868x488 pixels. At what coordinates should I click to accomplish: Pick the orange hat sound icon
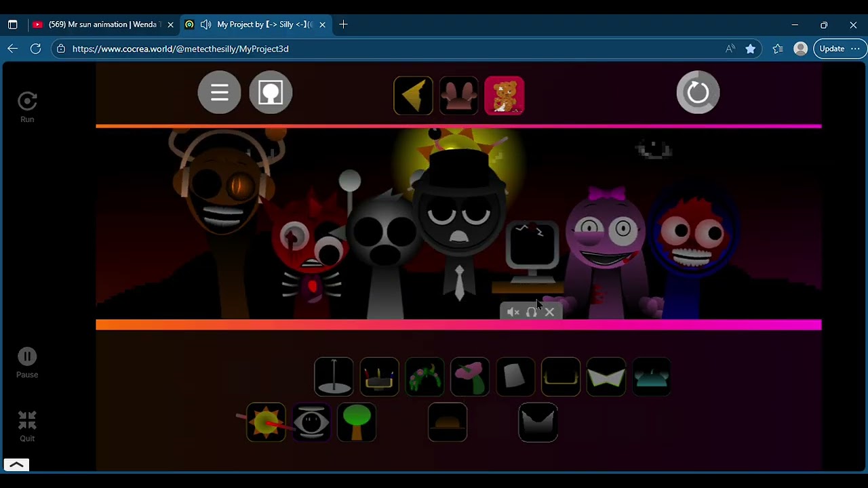(448, 422)
